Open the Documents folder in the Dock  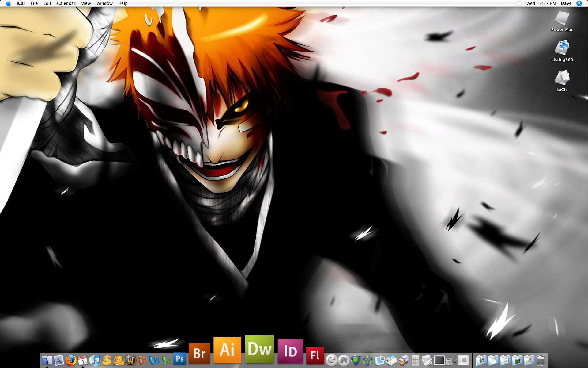tap(493, 360)
